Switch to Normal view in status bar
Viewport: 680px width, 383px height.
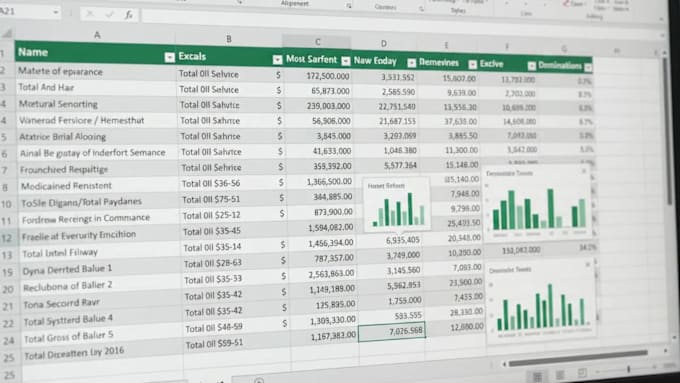coord(537,376)
